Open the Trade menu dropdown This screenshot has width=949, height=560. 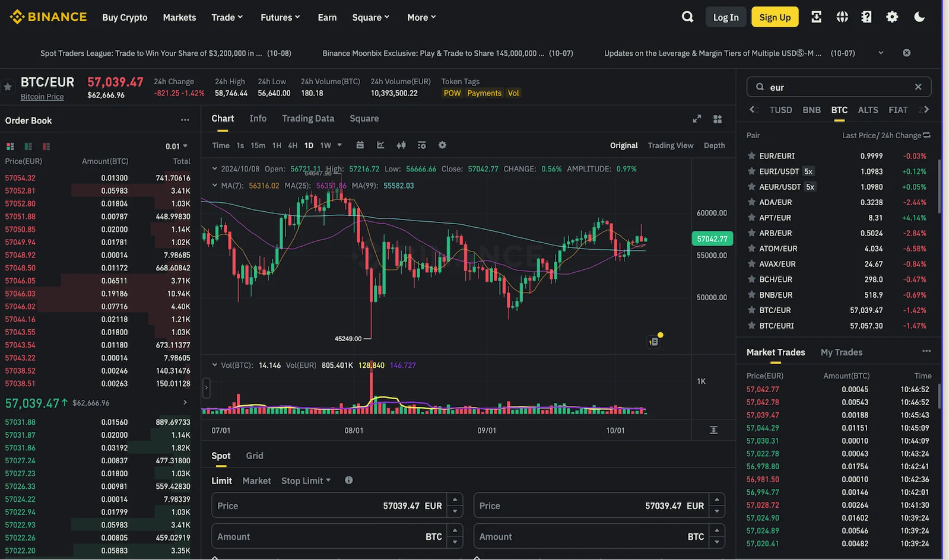coord(227,17)
